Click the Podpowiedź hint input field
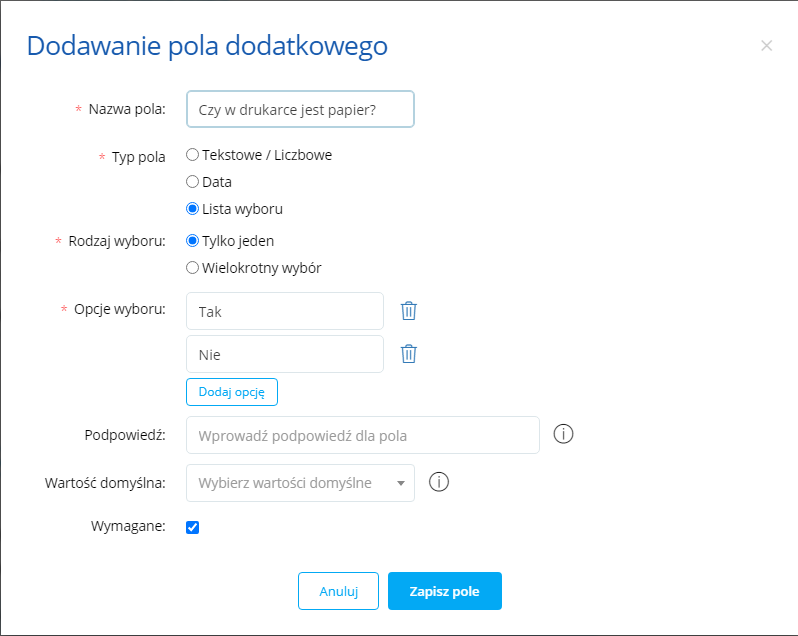Image resolution: width=798 pixels, height=636 pixels. pos(363,435)
